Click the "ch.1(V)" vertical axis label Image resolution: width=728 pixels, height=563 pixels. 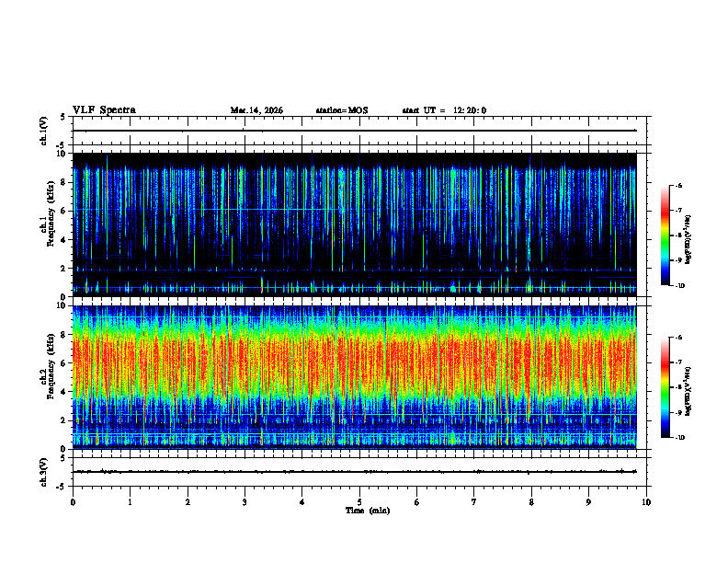44,131
